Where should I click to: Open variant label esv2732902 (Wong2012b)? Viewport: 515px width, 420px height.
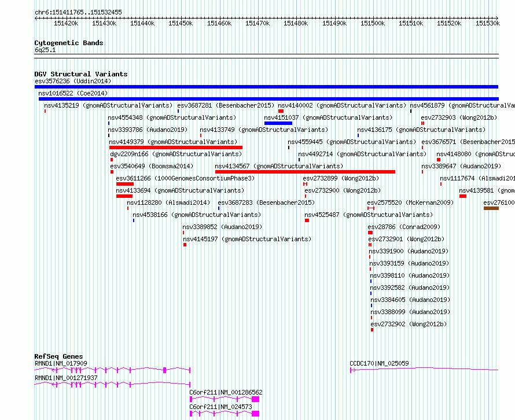coord(409,324)
